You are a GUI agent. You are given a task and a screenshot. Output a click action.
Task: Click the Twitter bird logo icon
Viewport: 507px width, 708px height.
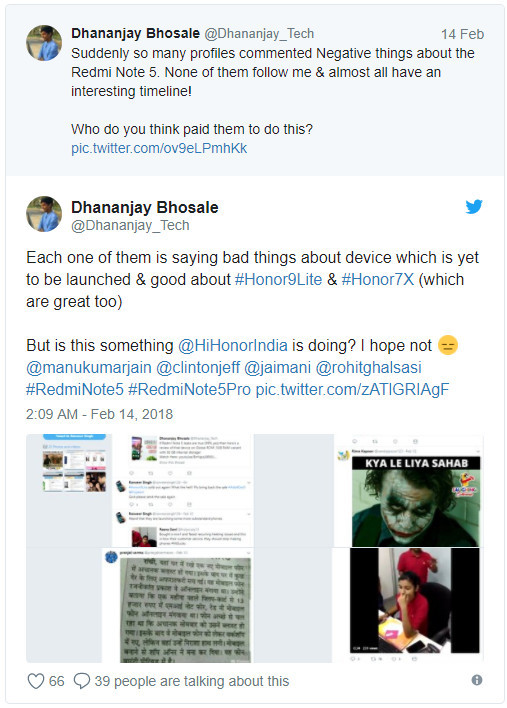[x=474, y=207]
